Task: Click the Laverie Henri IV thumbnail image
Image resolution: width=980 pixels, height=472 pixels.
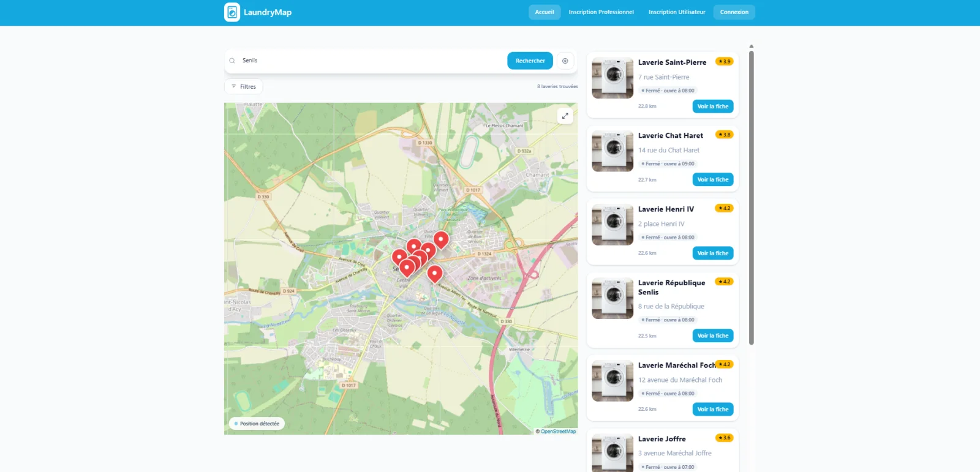Action: tap(612, 225)
